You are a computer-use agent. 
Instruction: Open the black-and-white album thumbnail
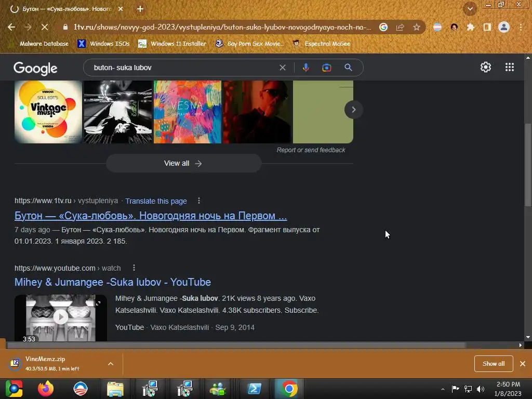click(x=118, y=112)
